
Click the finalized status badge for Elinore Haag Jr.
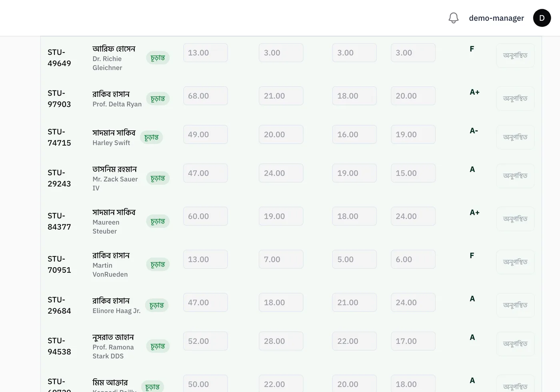157,306
